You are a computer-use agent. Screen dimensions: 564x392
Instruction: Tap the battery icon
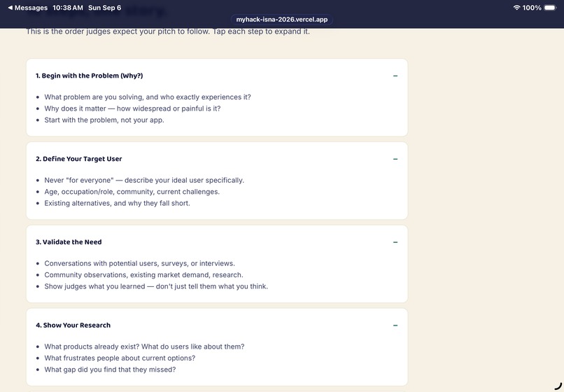[550, 8]
